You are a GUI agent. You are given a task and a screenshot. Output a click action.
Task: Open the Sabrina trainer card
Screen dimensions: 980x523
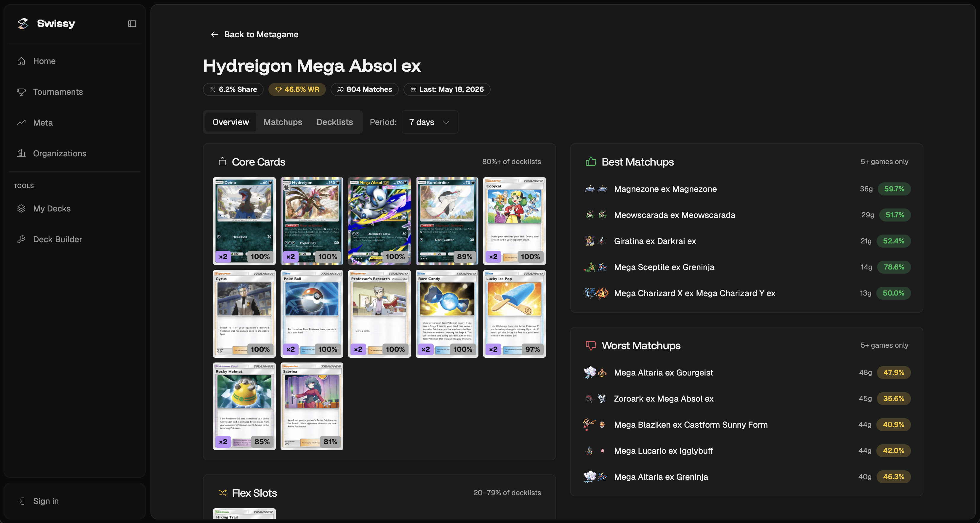coord(312,406)
